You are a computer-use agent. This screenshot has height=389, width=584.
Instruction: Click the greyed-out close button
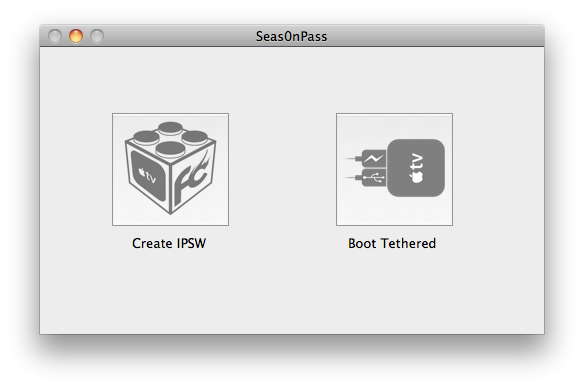(x=55, y=36)
